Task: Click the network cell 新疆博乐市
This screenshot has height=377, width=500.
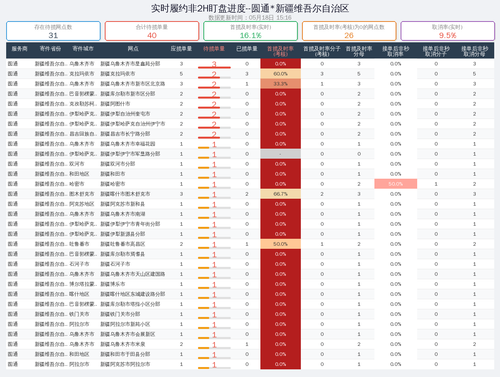Action: [x=113, y=284]
